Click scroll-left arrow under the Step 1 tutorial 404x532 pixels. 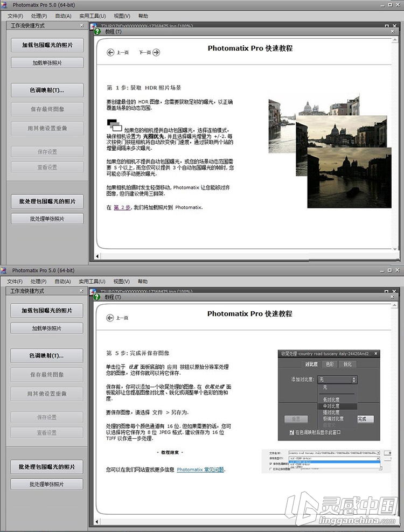(98, 256)
